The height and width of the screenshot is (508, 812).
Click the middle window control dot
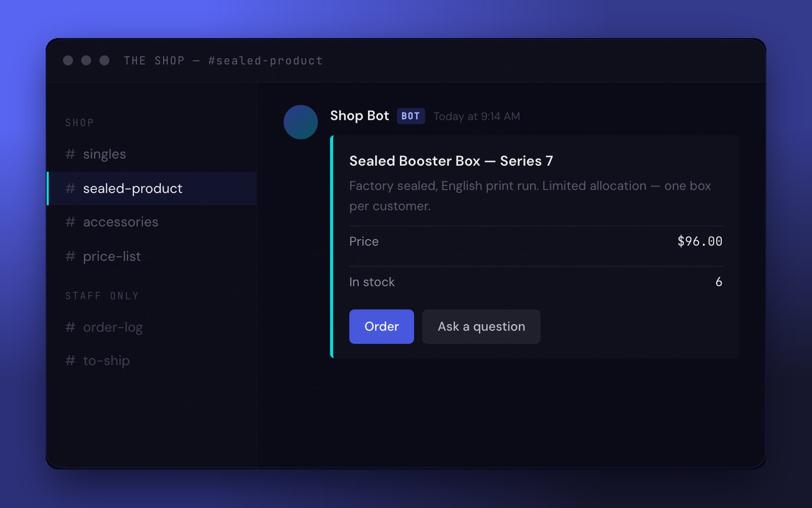[x=86, y=60]
